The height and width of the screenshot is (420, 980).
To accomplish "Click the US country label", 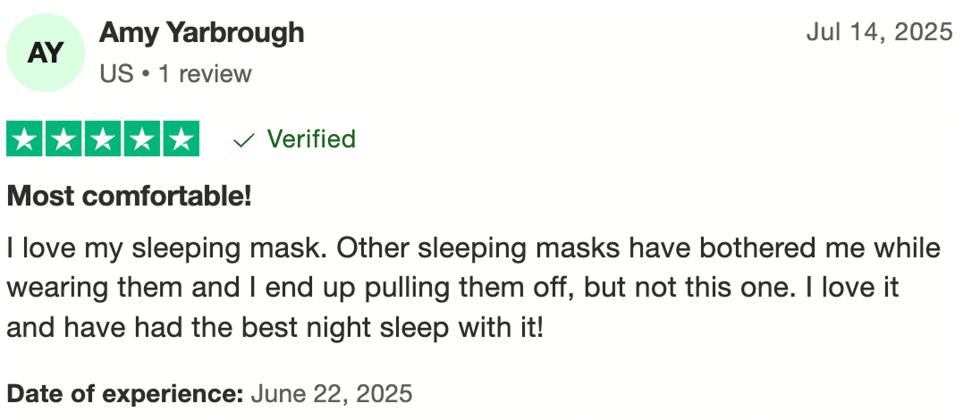I will pos(115,73).
